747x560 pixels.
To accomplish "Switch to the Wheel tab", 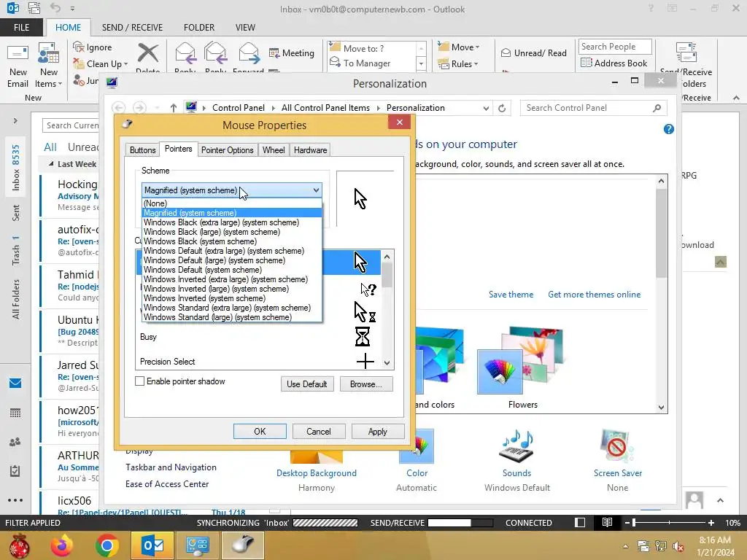I will coord(274,150).
